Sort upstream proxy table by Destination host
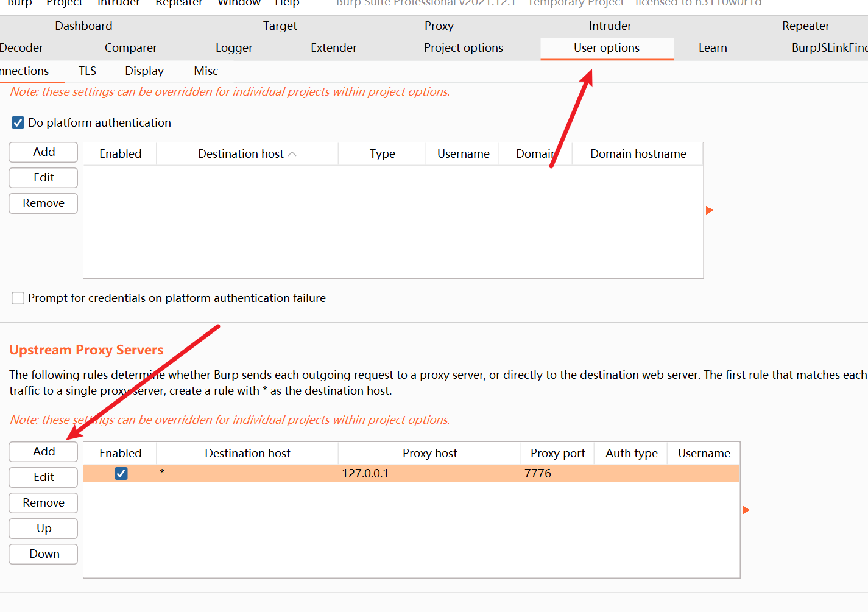The image size is (868, 612). (247, 453)
